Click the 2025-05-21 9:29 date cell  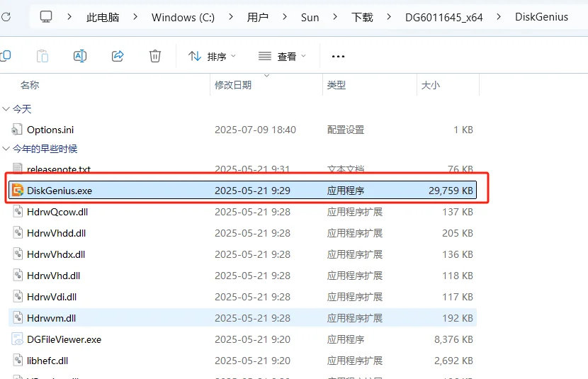tap(252, 191)
